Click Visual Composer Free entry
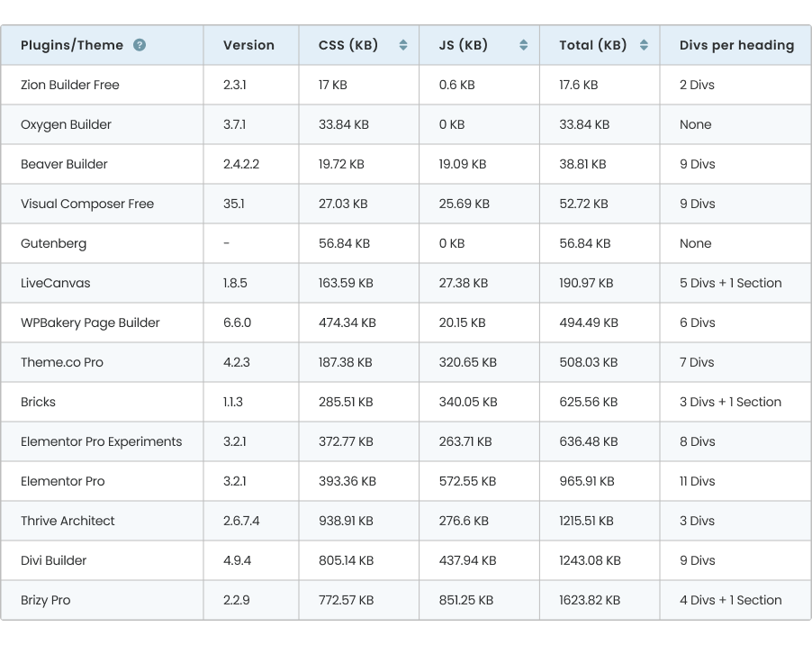 [x=87, y=204]
